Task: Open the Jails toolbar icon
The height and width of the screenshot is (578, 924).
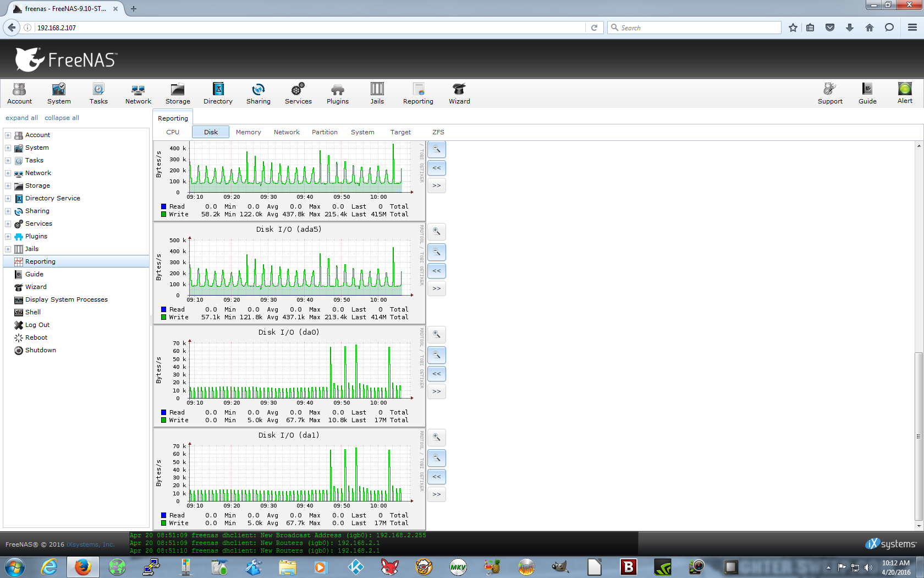Action: pos(377,93)
